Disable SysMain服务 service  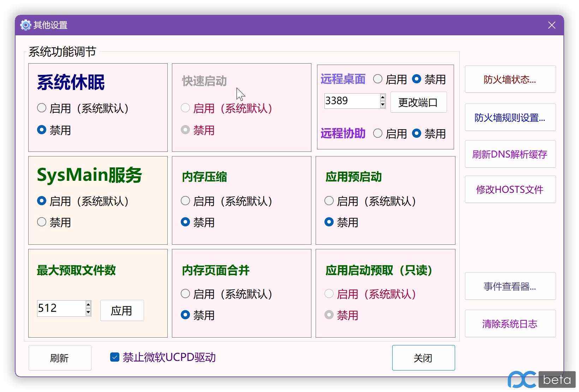(41, 222)
